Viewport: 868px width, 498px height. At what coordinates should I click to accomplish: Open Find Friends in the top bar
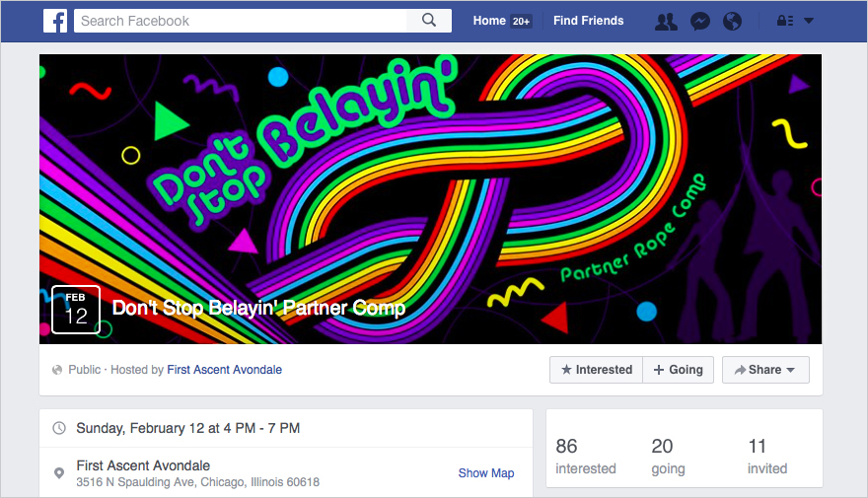point(589,21)
